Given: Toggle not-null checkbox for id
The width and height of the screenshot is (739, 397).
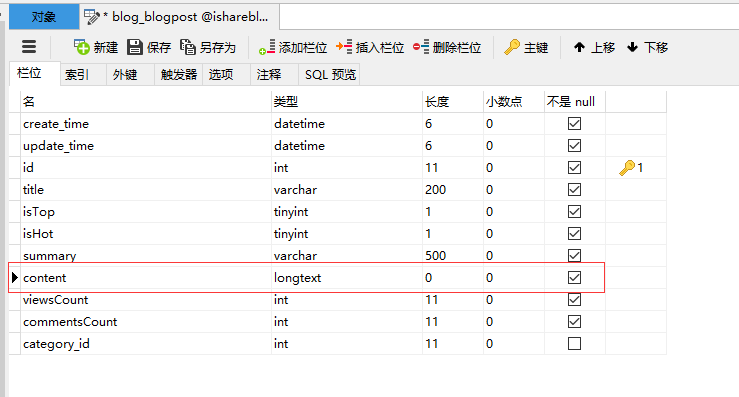Looking at the screenshot, I should coord(574,168).
